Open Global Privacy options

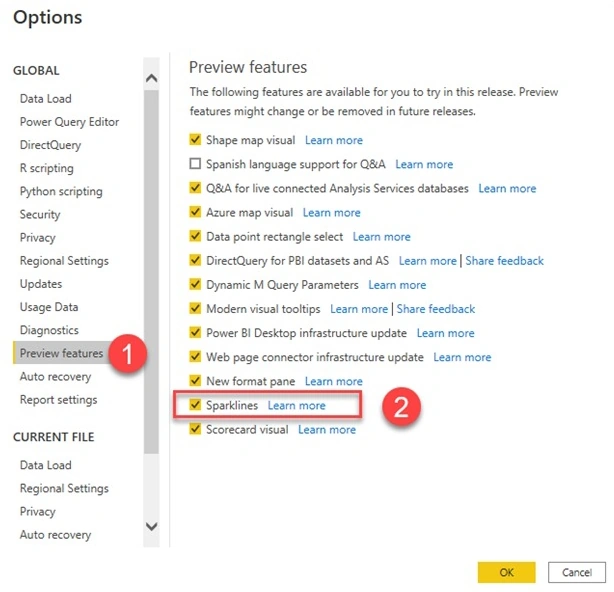[x=38, y=237]
